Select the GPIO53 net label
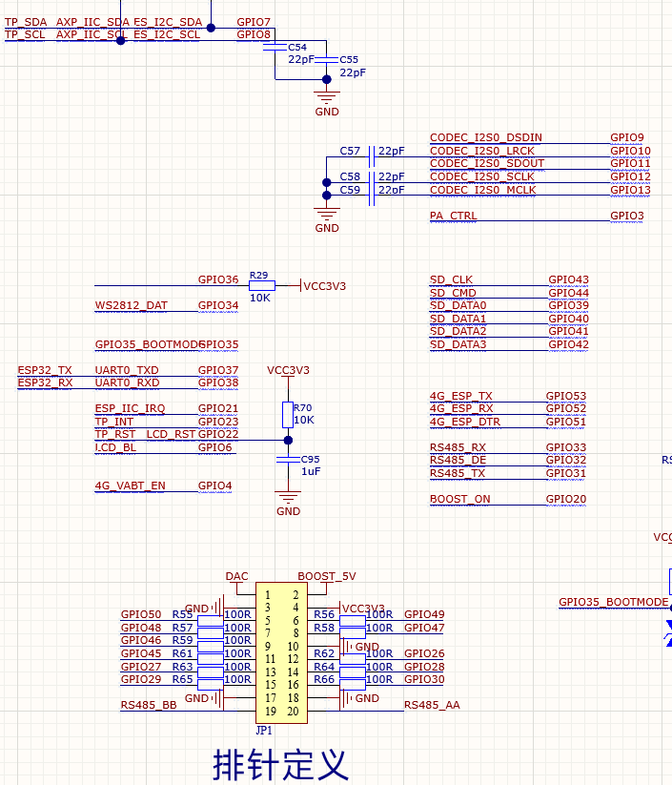The height and width of the screenshot is (785, 672). coord(566,396)
